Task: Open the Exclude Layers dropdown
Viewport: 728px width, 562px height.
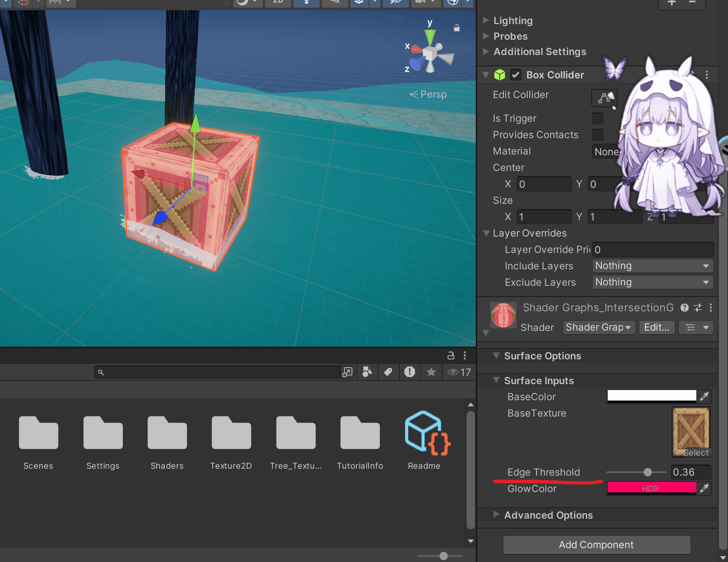Action: coord(653,282)
